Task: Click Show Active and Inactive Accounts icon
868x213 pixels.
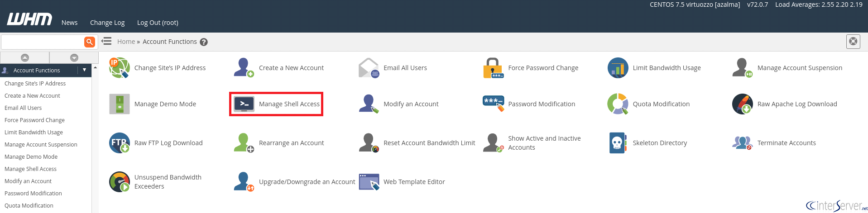Action: tap(493, 143)
